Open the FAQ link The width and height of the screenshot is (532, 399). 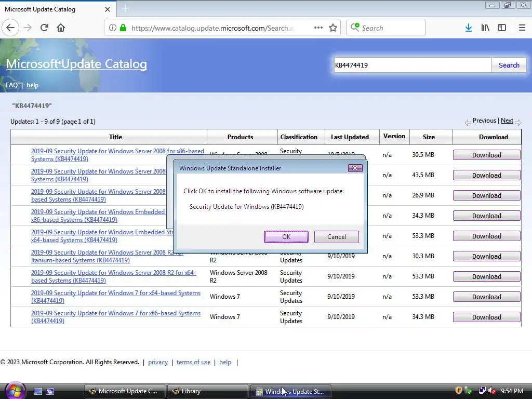point(11,85)
